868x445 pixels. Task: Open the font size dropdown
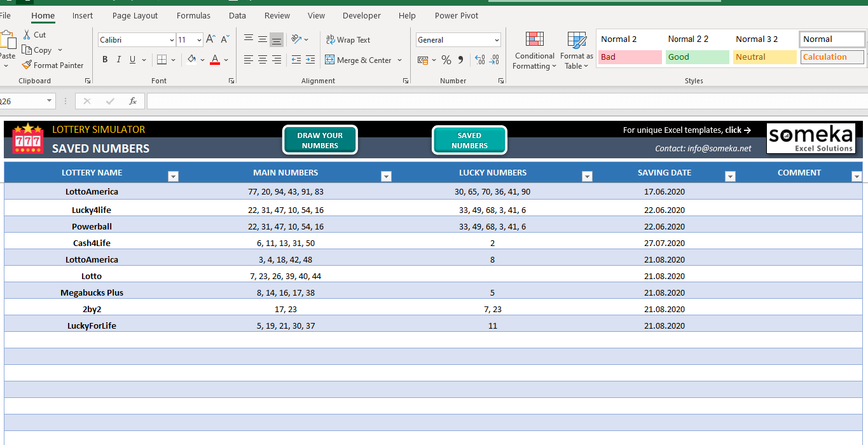pos(199,39)
